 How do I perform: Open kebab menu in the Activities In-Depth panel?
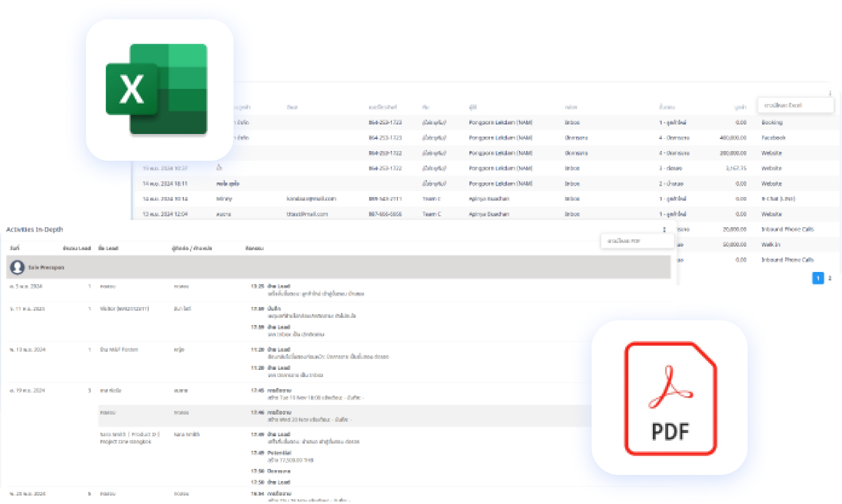point(664,230)
